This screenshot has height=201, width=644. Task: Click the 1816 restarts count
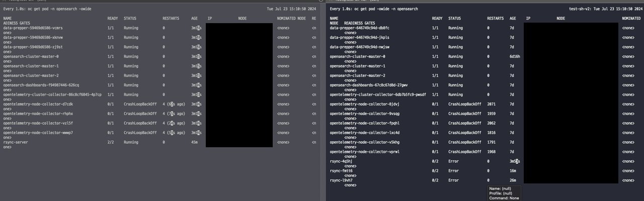pyautogui.click(x=491, y=133)
